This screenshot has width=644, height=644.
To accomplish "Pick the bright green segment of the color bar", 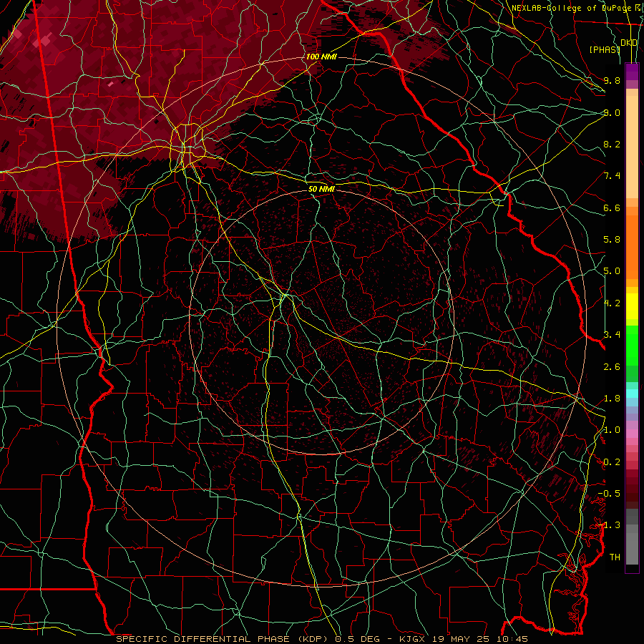I will click(x=632, y=345).
